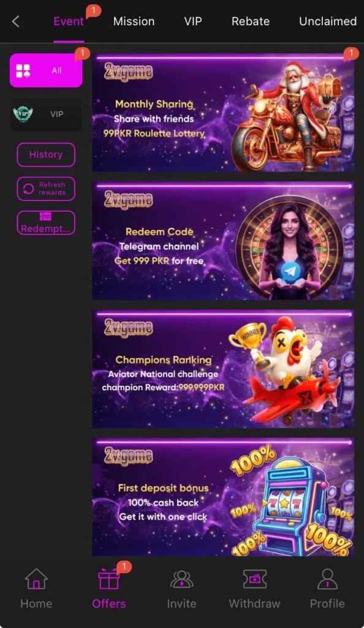Open the Redeem Code Telegram channel banner
The width and height of the screenshot is (364, 628).
223,240
